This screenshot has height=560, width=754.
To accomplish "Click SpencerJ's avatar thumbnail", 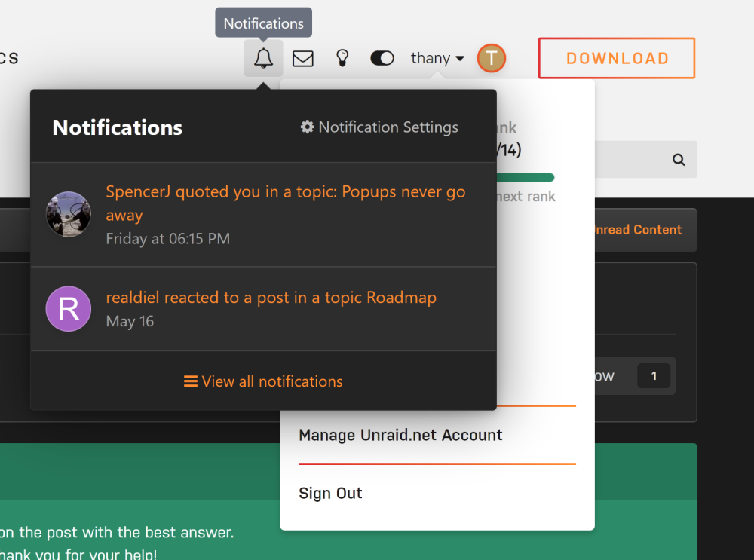I will (69, 214).
